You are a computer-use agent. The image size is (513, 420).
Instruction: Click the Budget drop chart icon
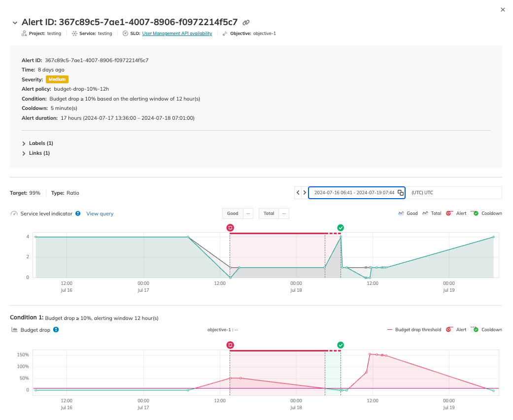tap(14, 330)
